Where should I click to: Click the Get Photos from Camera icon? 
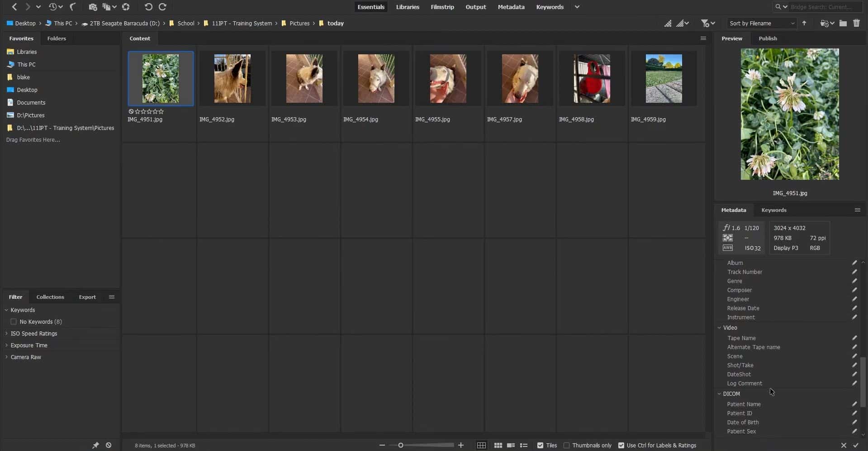pos(92,7)
